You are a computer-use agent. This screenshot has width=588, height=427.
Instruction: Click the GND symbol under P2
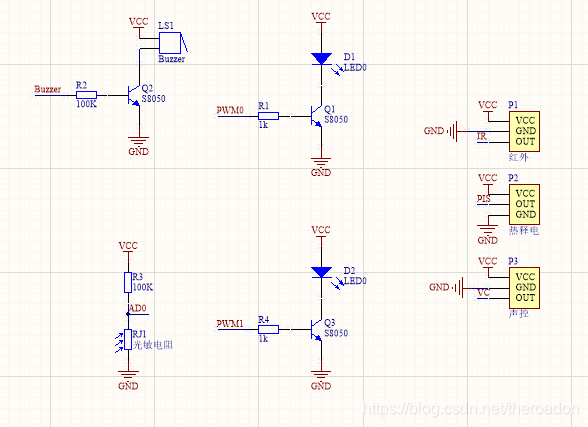[x=488, y=235]
